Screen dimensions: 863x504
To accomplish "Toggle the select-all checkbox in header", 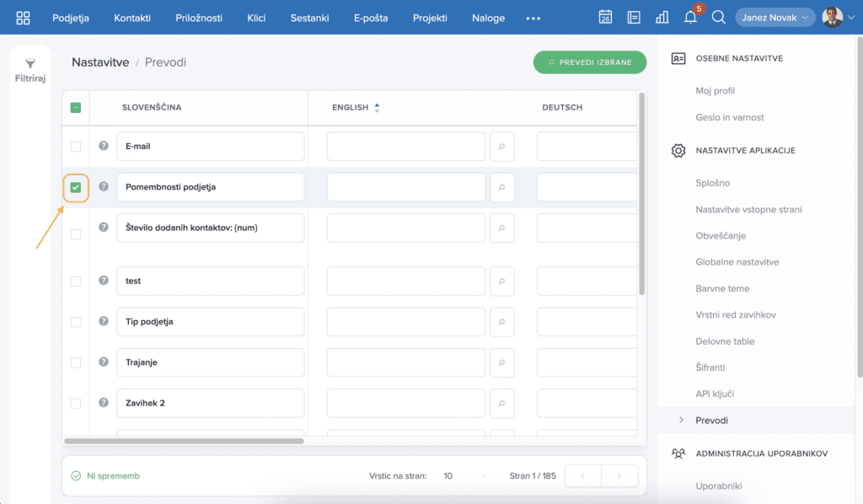I will click(76, 108).
